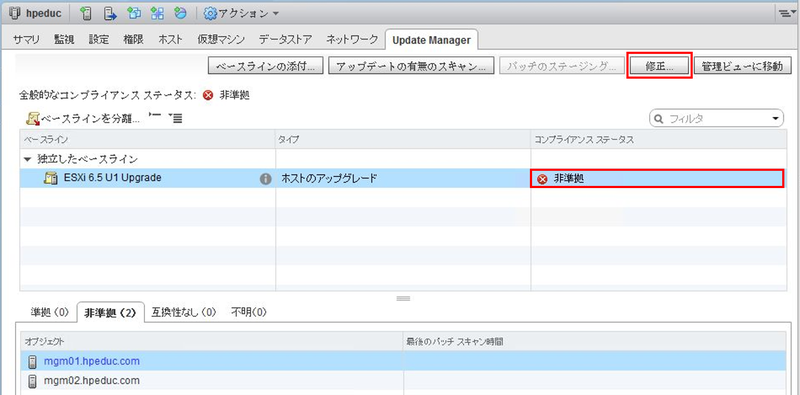Viewport: 800px width, 395px height.
Task: Switch to the 監視 tab
Action: coord(64,39)
